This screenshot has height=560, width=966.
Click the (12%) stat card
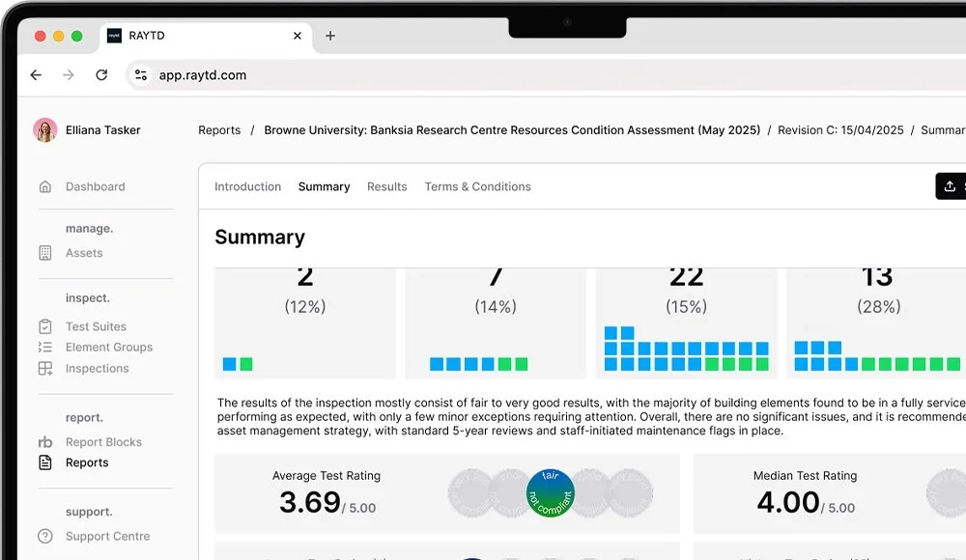click(x=305, y=323)
